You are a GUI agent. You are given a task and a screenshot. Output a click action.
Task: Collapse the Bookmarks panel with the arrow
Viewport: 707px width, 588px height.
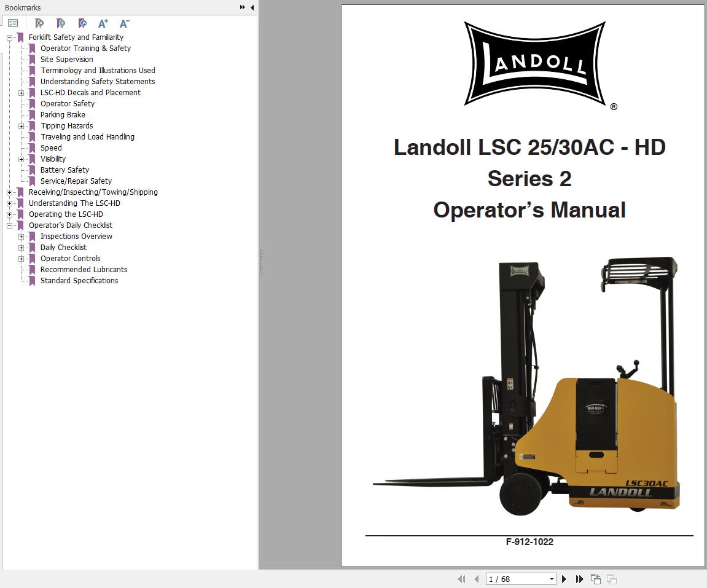point(251,7)
